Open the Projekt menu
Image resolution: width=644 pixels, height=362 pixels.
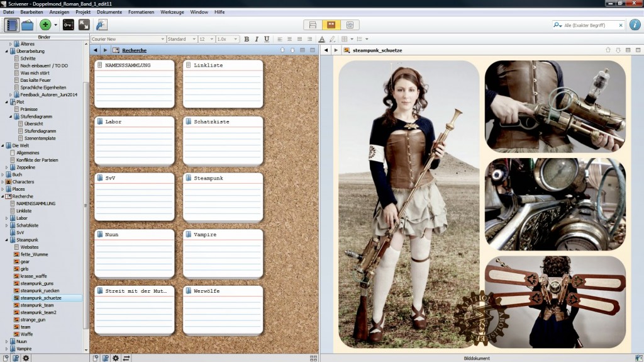(83, 12)
